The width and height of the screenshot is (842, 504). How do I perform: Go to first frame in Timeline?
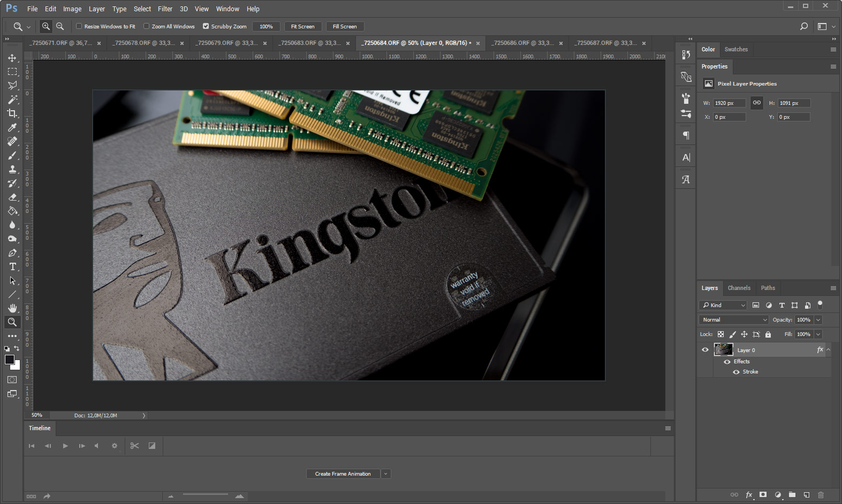click(32, 446)
